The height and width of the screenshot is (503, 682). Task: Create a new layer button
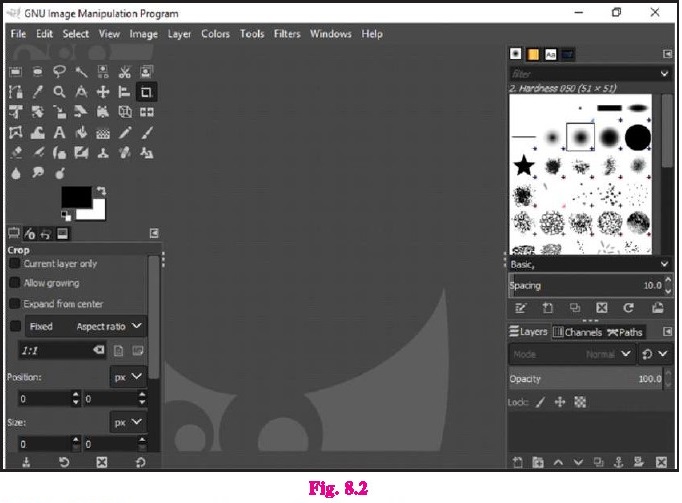(518, 462)
